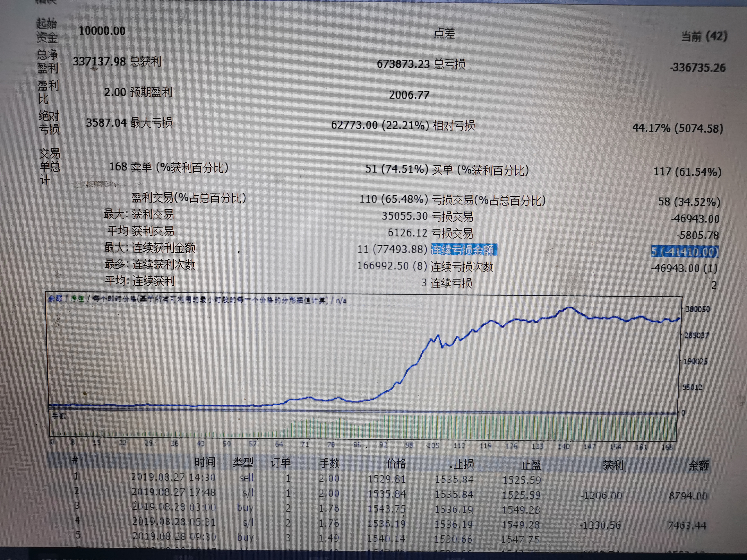Click the highlighted value 5 (-41410.00)
Screen dimensions: 747x560
685,252
